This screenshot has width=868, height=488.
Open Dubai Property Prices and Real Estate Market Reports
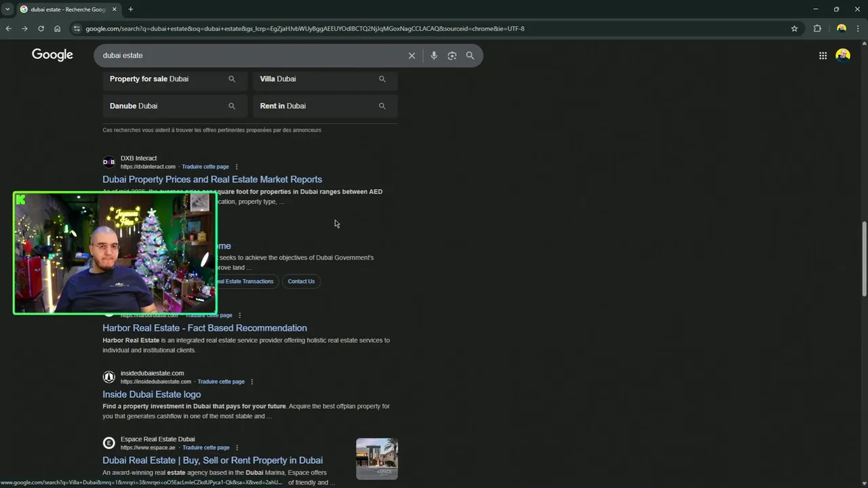coord(212,180)
